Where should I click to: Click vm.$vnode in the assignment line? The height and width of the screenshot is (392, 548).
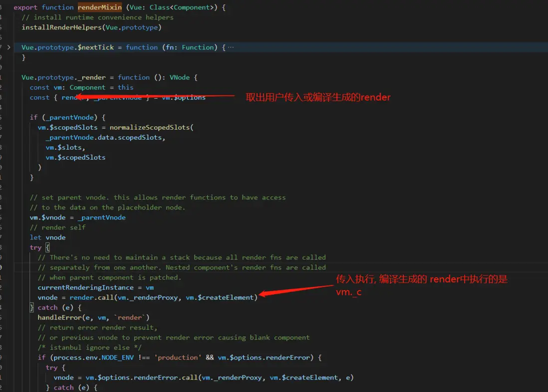coord(47,217)
